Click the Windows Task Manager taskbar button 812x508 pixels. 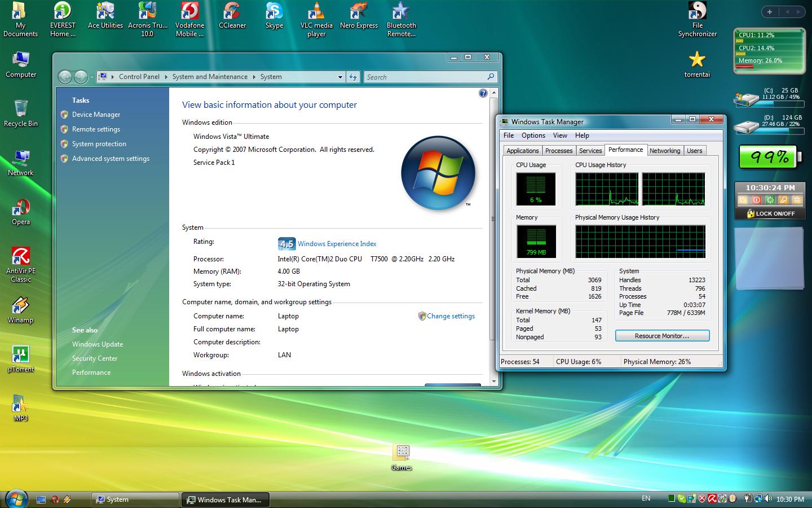225,500
